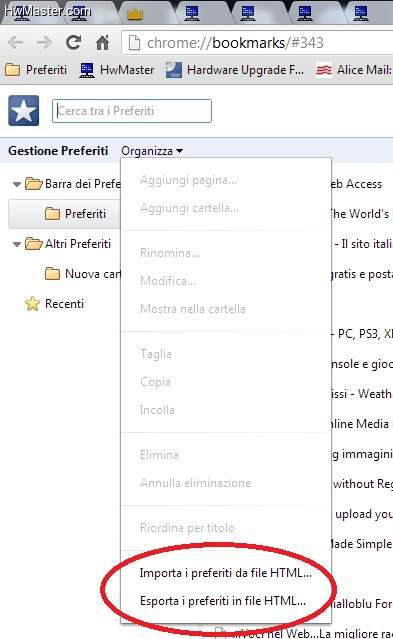Click the bookmark row 'PC, PS3, X'
The image size is (393, 639).
point(362,334)
